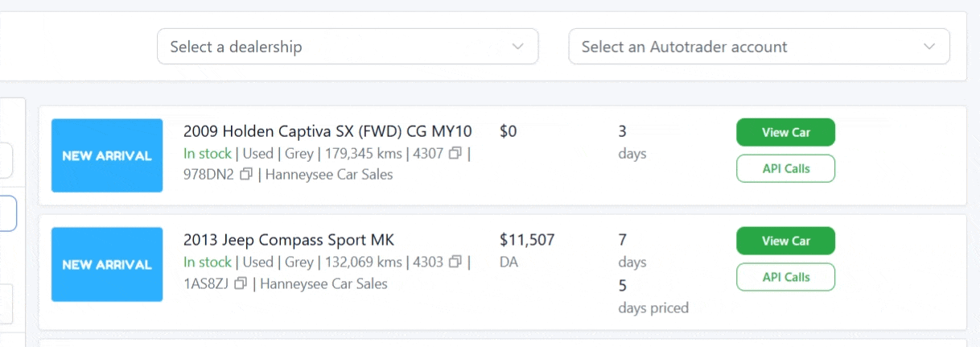The height and width of the screenshot is (347, 980).
Task: Open the Select a dealership dropdown
Action: pos(347,47)
